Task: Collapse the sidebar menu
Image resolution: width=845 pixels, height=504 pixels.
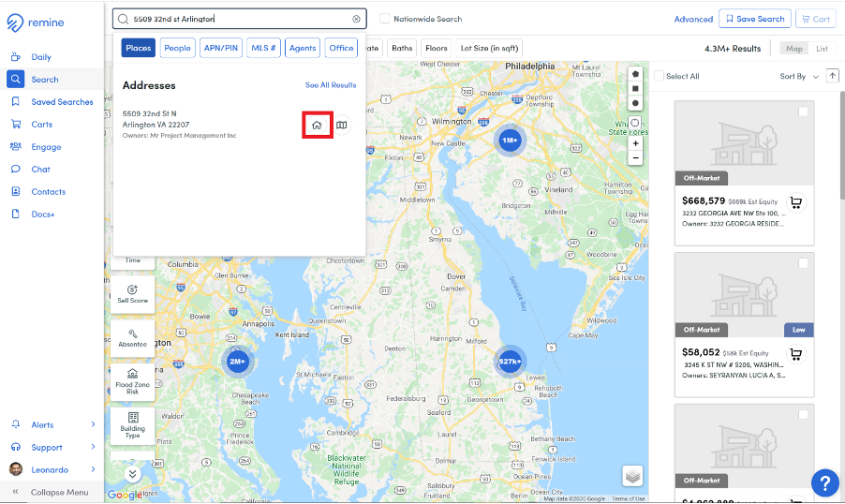Action: (x=52, y=492)
